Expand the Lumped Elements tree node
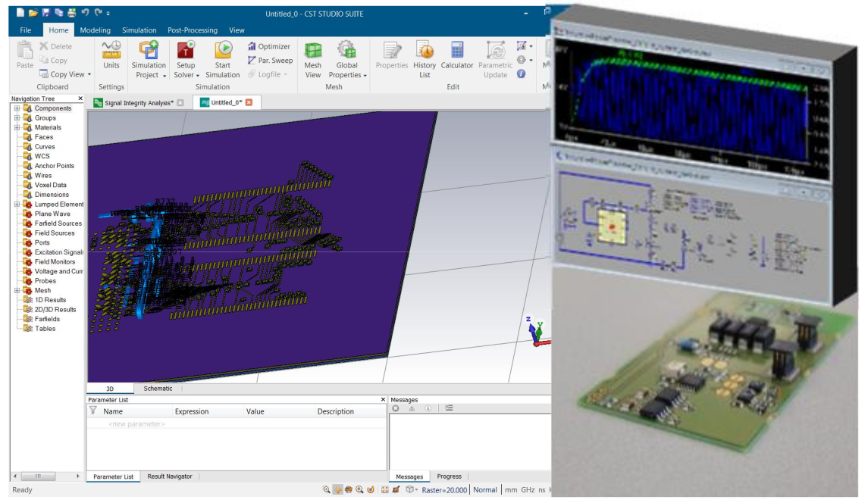This screenshot has width=868, height=503. coord(17,205)
